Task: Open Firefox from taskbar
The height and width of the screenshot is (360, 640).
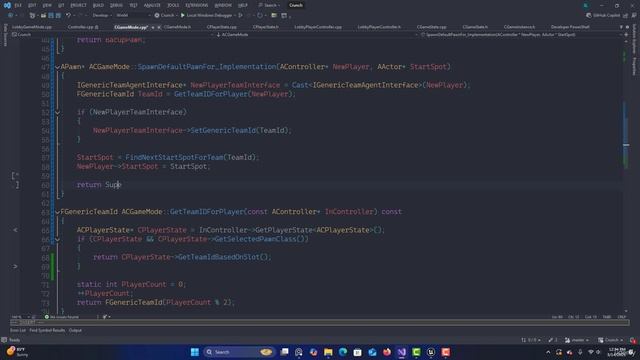Action: click(387, 352)
